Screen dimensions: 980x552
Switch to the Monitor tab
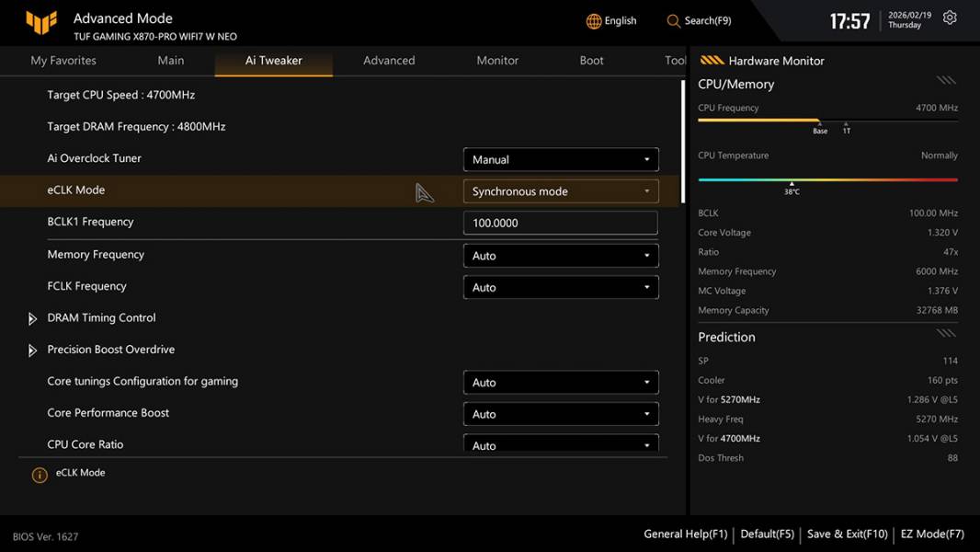pyautogui.click(x=497, y=61)
